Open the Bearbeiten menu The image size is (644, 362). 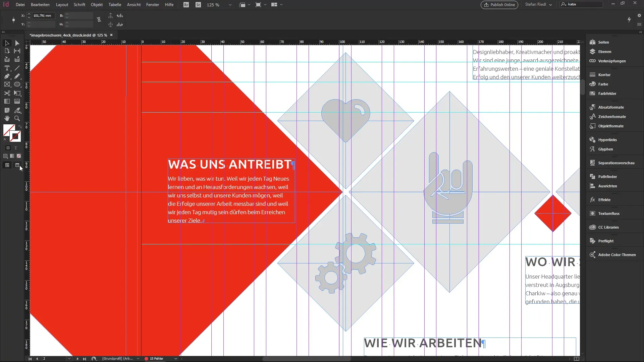pyautogui.click(x=40, y=5)
